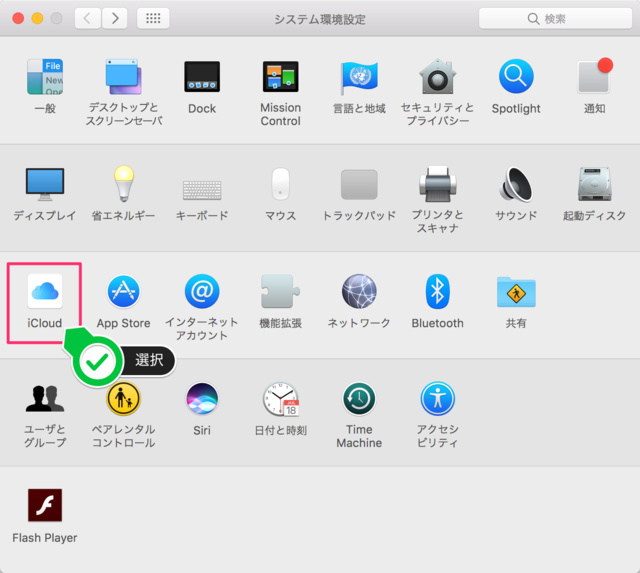640x573 pixels.
Task: Go forward with the right arrow button
Action: [x=114, y=18]
